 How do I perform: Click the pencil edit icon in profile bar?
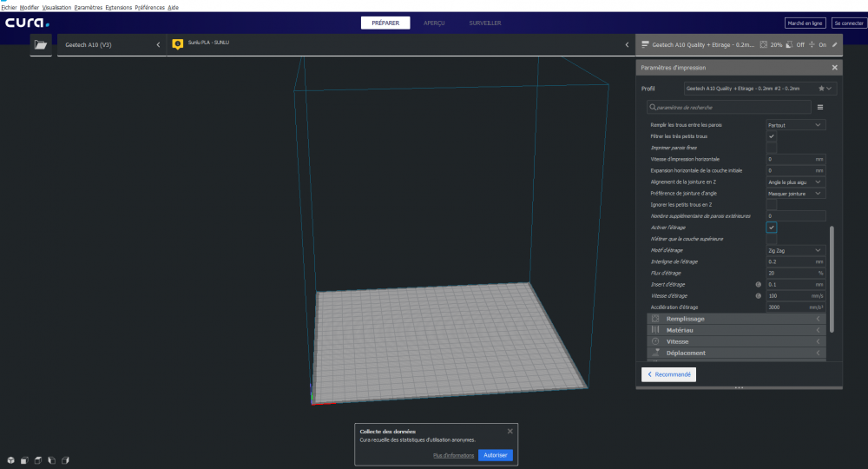click(835, 45)
